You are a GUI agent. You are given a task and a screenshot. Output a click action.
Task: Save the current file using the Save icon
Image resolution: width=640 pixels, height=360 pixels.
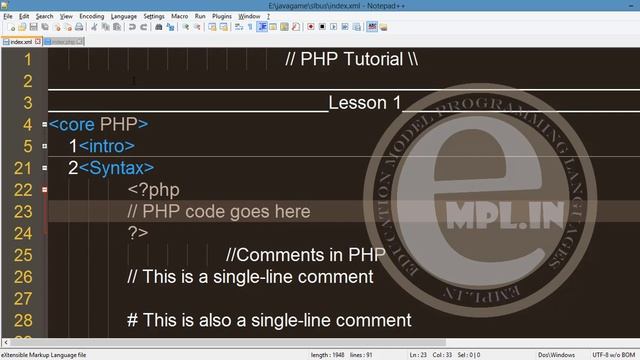point(33,27)
